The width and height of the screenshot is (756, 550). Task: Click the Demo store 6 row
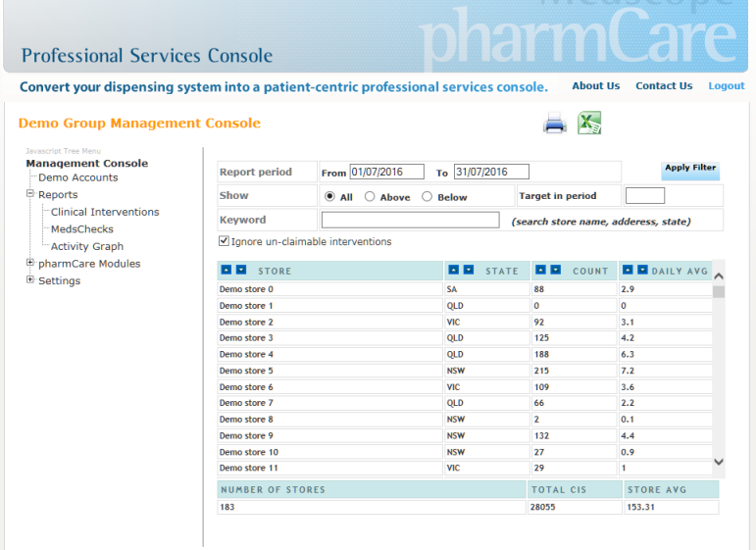point(465,387)
